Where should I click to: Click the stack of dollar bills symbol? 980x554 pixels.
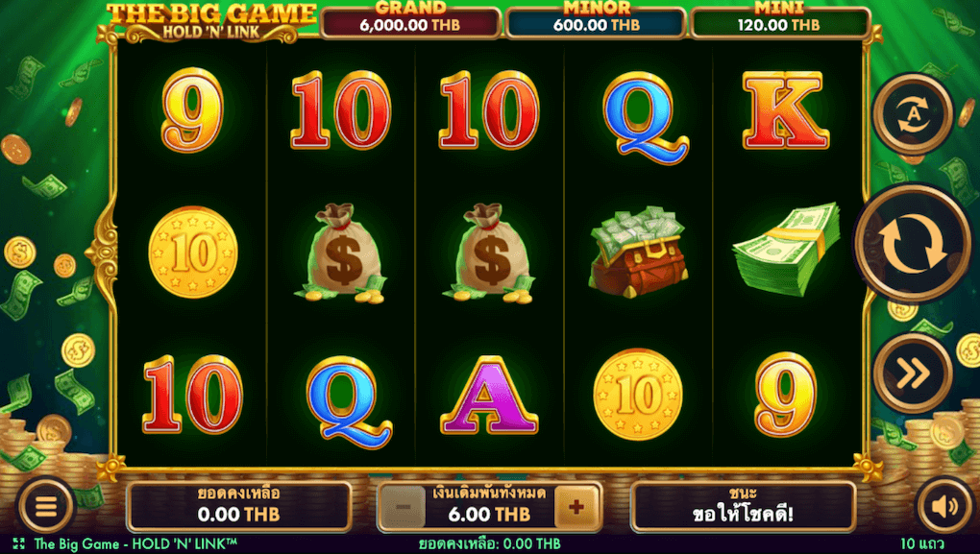[786, 249]
